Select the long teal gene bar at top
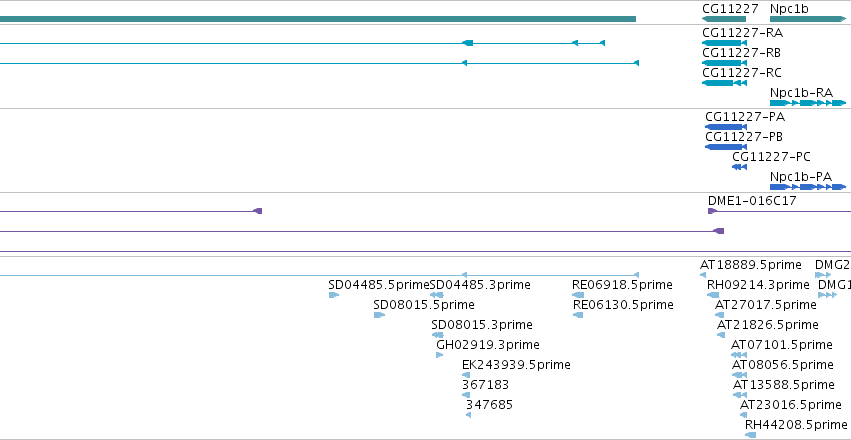 point(317,19)
